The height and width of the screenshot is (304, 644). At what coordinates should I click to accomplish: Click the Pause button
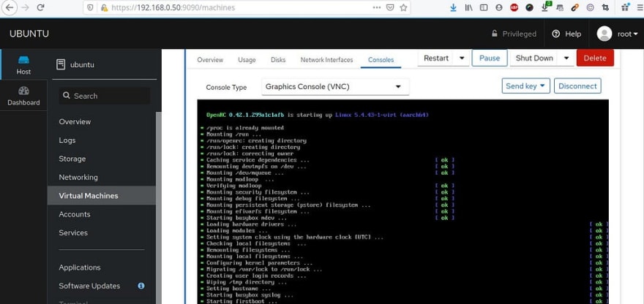490,58
